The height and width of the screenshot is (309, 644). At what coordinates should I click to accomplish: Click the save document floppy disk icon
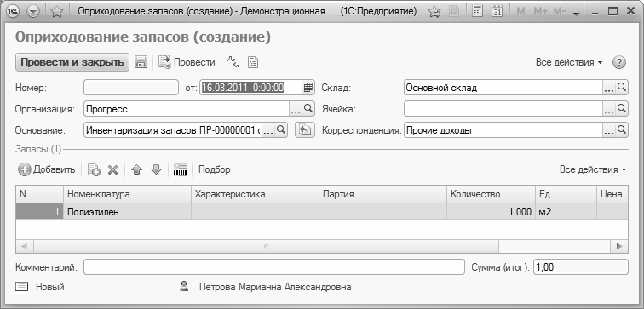[x=141, y=62]
